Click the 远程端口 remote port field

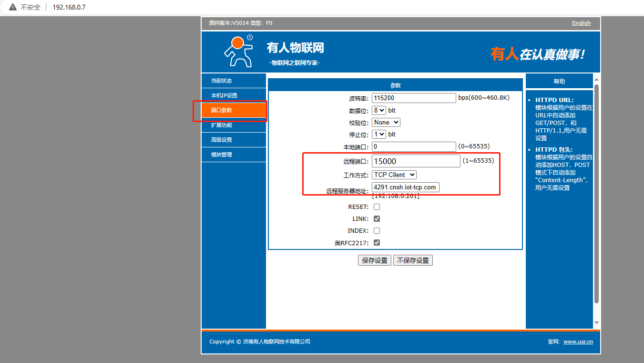click(416, 161)
